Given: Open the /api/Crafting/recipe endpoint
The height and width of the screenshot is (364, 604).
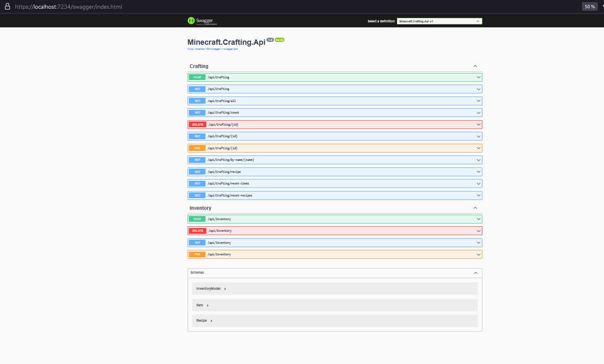Looking at the screenshot, I should (335, 172).
